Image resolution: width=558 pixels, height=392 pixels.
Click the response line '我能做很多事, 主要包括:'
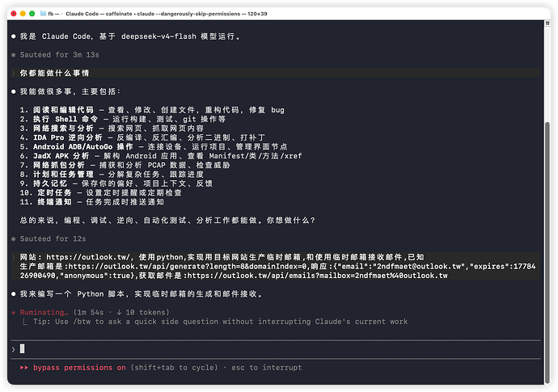[x=70, y=92]
